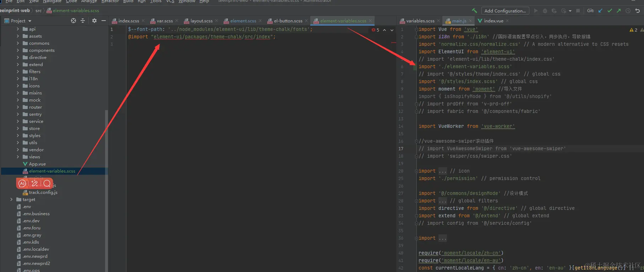
Task: Switch to the element.scss tab
Action: tap(243, 21)
